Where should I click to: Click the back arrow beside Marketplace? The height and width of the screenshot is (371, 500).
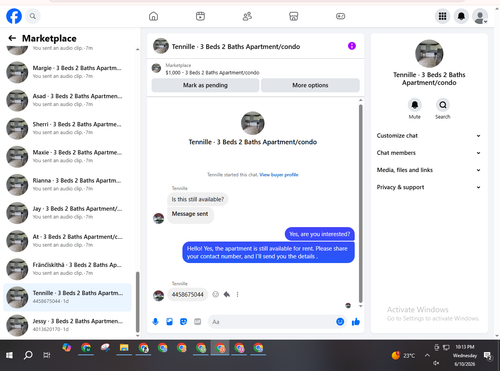point(12,38)
